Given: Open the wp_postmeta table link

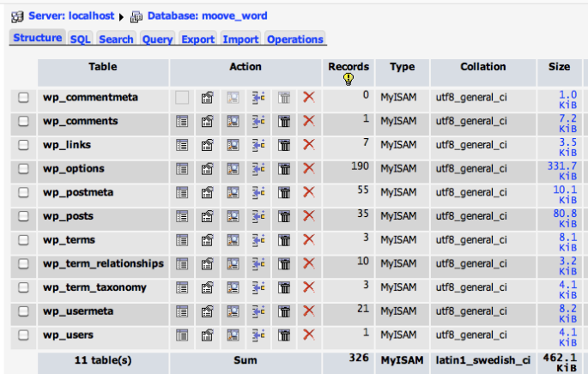Looking at the screenshot, I should (78, 192).
